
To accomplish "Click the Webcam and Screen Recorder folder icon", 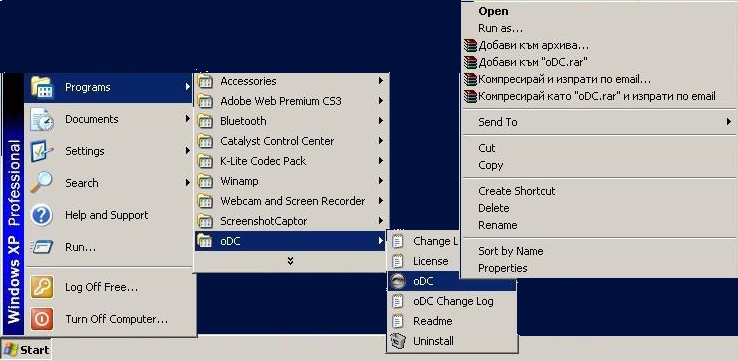I will [x=205, y=201].
